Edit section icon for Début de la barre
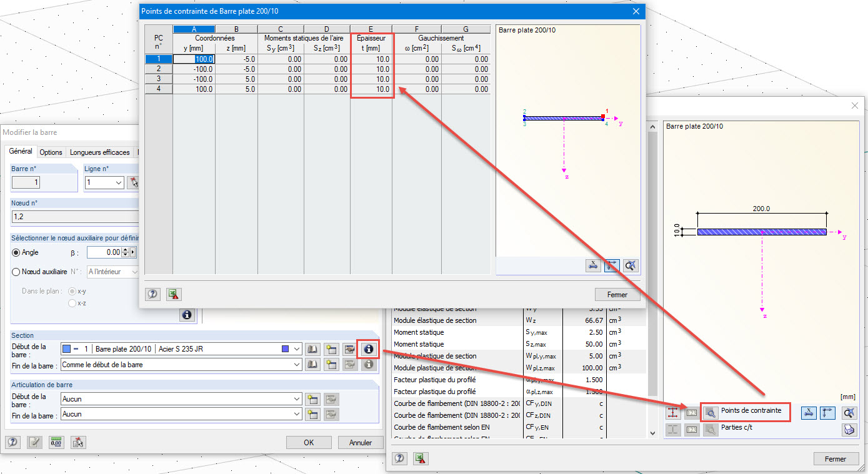Image resolution: width=868 pixels, height=474 pixels. [x=349, y=348]
